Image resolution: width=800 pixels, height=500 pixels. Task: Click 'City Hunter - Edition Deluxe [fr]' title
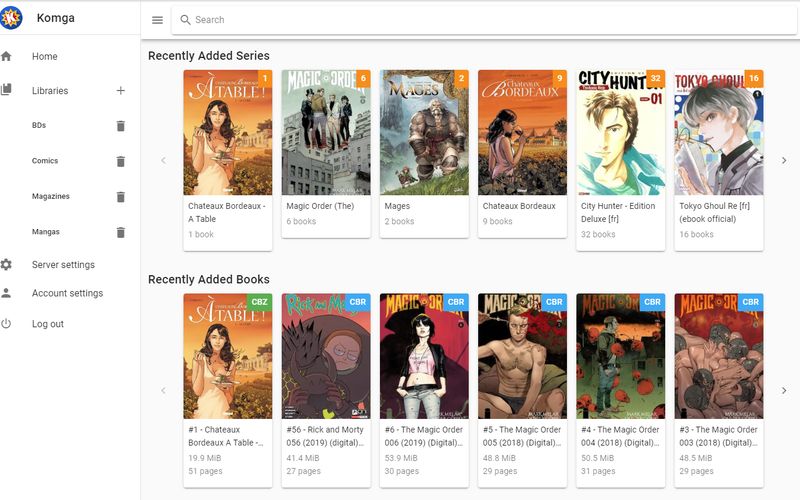[618, 212]
